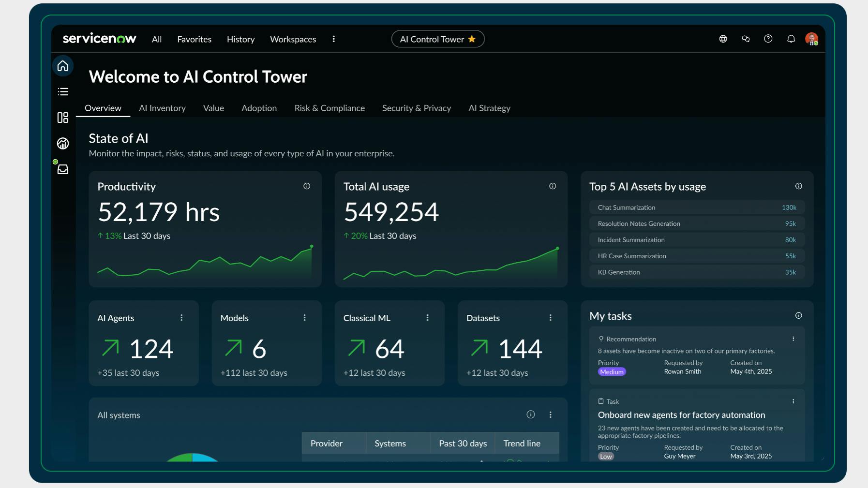
Task: Open the inbox icon in sidebar
Action: (63, 169)
